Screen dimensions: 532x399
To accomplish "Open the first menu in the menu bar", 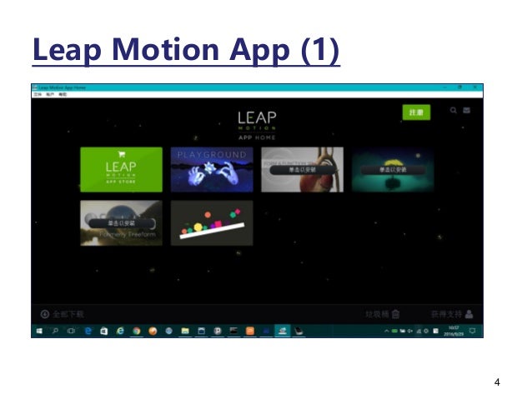I will 38,94.
